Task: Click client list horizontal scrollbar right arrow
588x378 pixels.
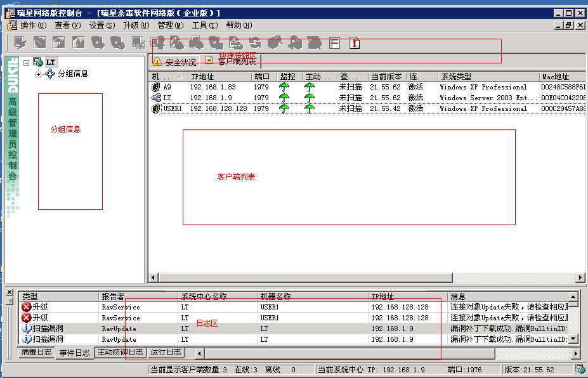Action: [580, 278]
